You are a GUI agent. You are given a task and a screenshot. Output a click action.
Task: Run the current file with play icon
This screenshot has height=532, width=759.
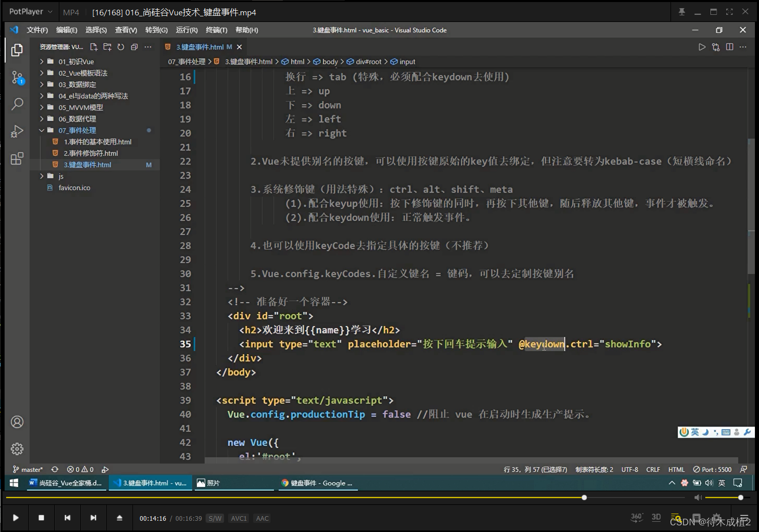pos(702,47)
